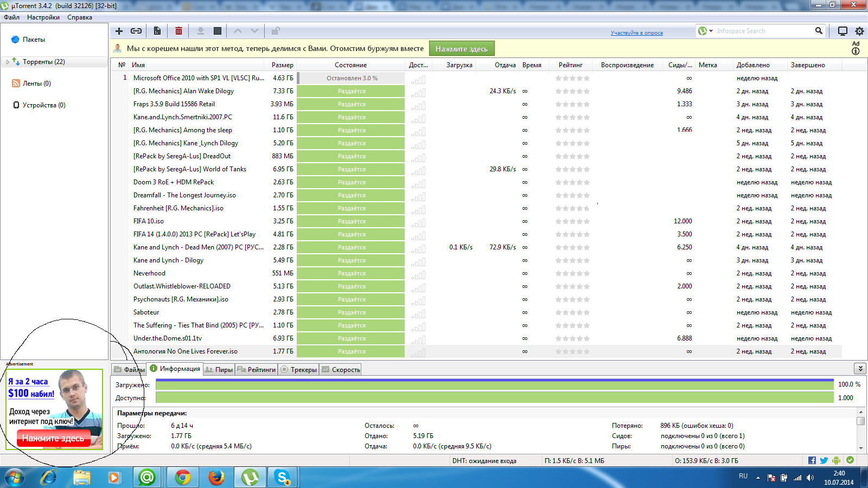Screen dimensions: 868x488
Task: Show hidden tray icons arrow
Action: [758, 478]
